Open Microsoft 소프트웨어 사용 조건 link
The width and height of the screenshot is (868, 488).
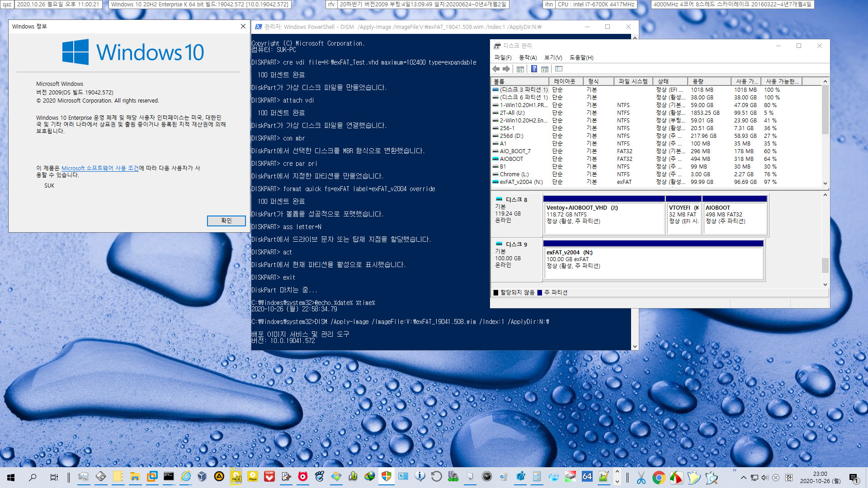point(100,168)
